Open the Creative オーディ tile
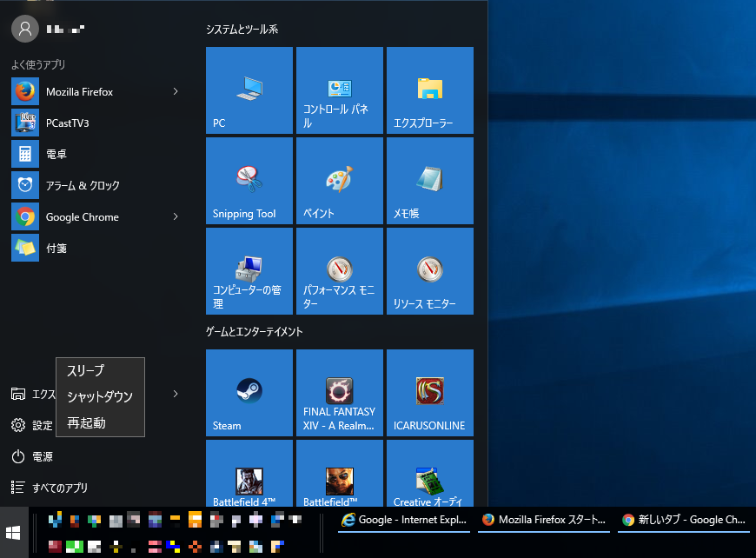The width and height of the screenshot is (756, 558). coord(430,473)
